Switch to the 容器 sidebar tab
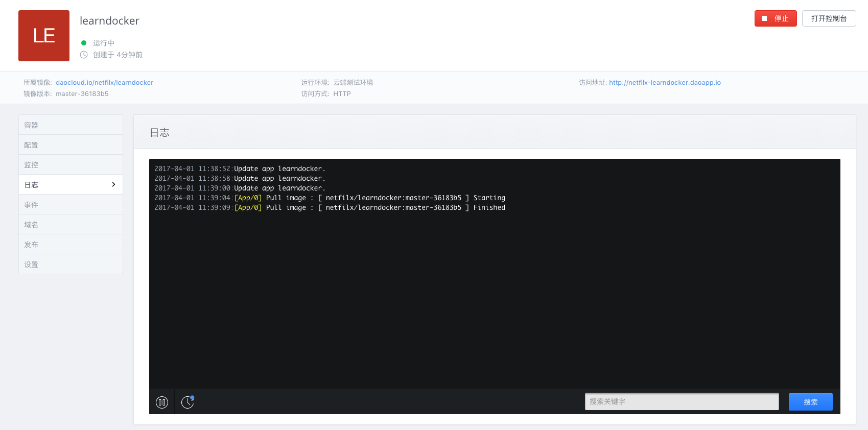The image size is (868, 430). tap(71, 125)
